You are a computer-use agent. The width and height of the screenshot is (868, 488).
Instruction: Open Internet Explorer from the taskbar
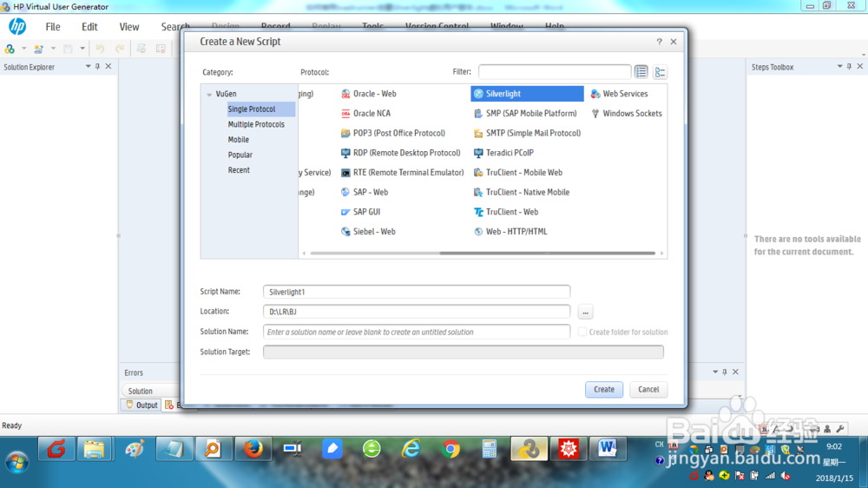[411, 449]
